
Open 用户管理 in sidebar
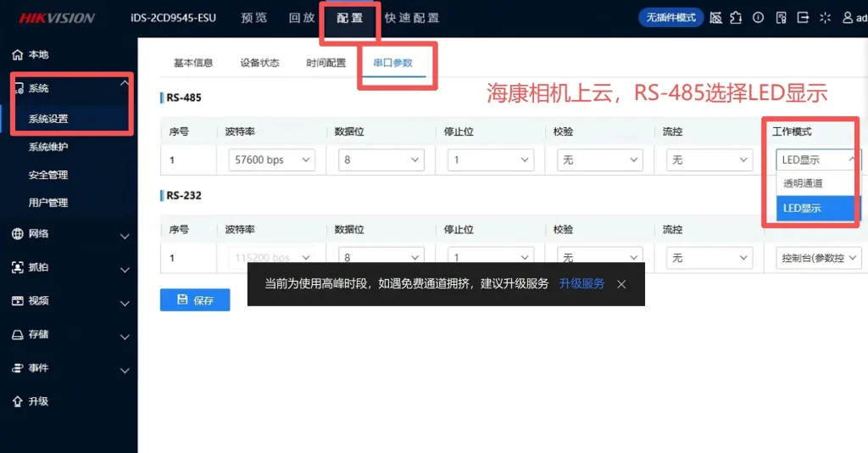[x=48, y=203]
